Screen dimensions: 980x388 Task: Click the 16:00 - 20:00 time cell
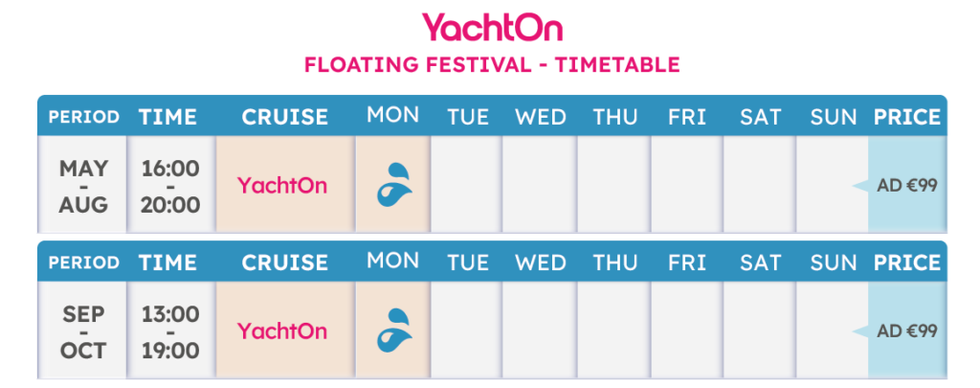(170, 186)
